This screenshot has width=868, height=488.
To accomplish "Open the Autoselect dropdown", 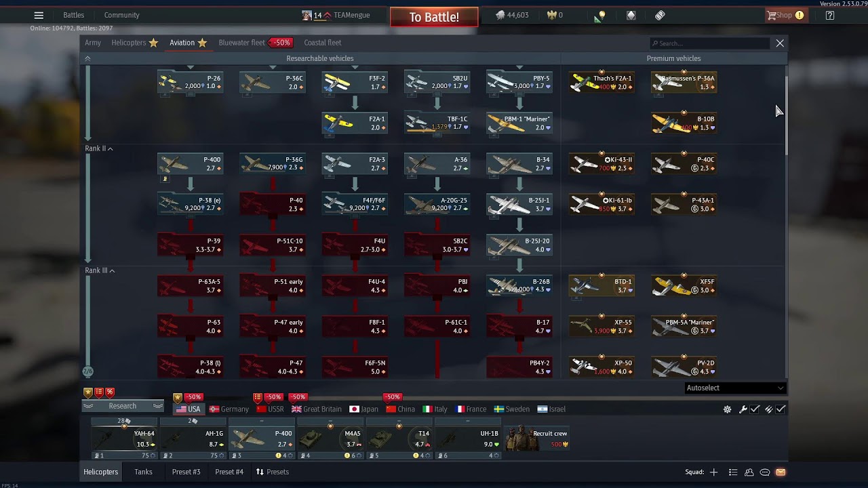I will click(735, 388).
